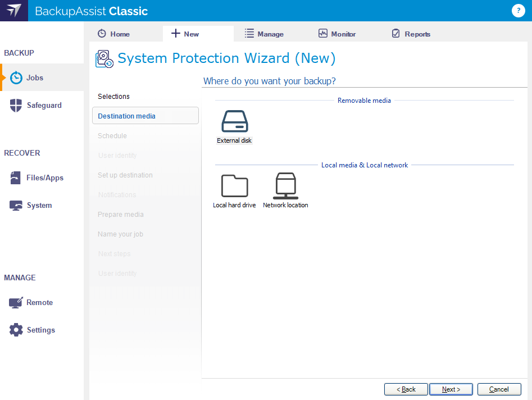Image resolution: width=532 pixels, height=400 pixels.
Task: Click the Removable media section heading
Action: (x=364, y=101)
